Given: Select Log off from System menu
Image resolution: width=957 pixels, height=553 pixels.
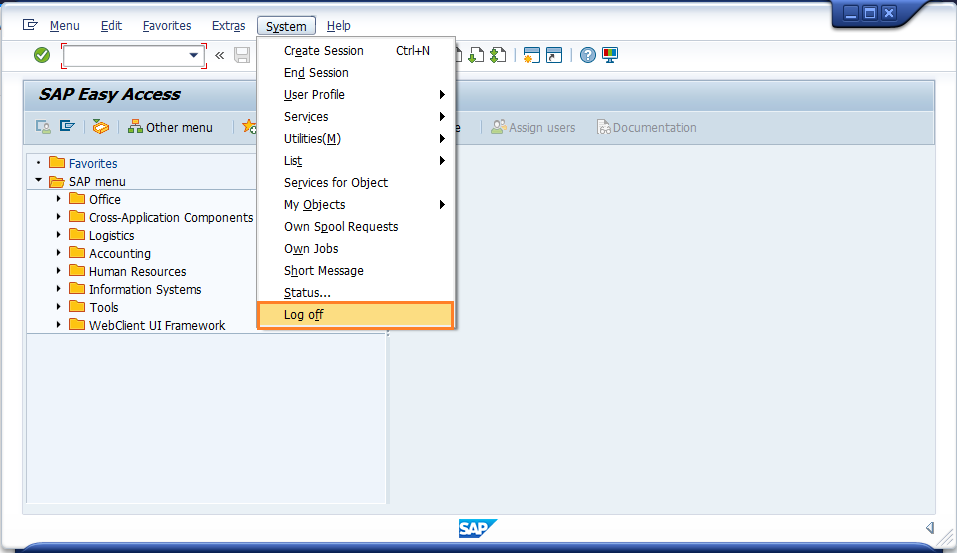Looking at the screenshot, I should (356, 315).
